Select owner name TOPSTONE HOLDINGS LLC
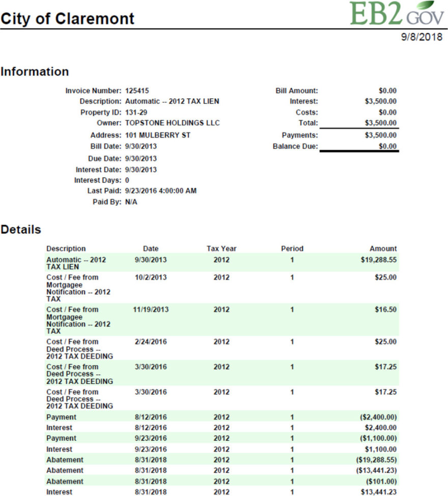 pyautogui.click(x=173, y=123)
